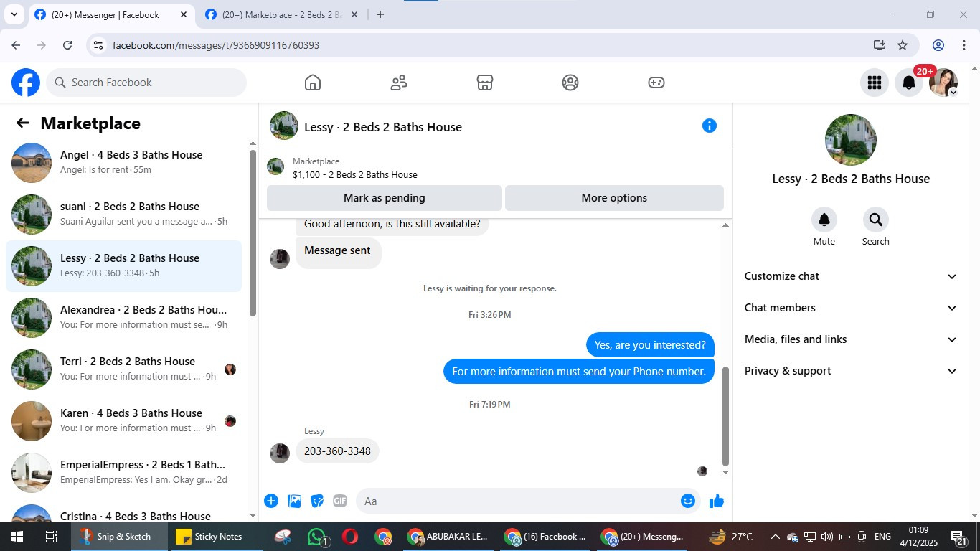Switch to the Marketplace - 2 Beds tab
This screenshot has width=980, height=551.
(x=281, y=15)
